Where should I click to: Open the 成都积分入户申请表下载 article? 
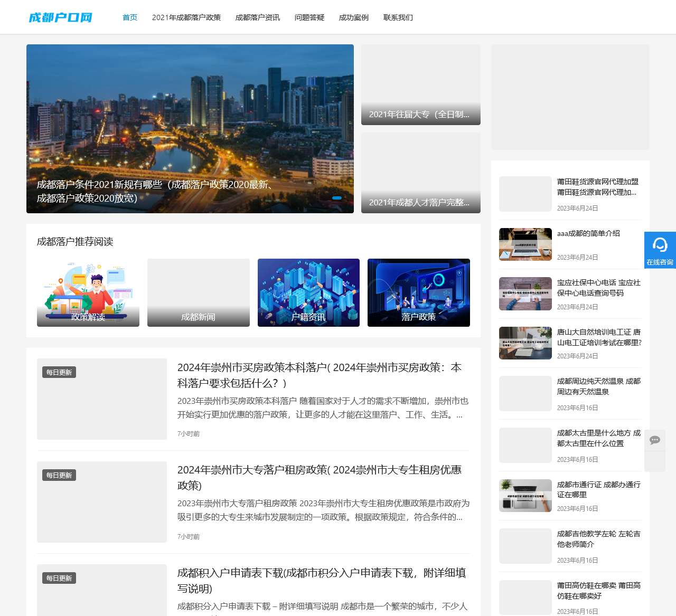tap(322, 581)
